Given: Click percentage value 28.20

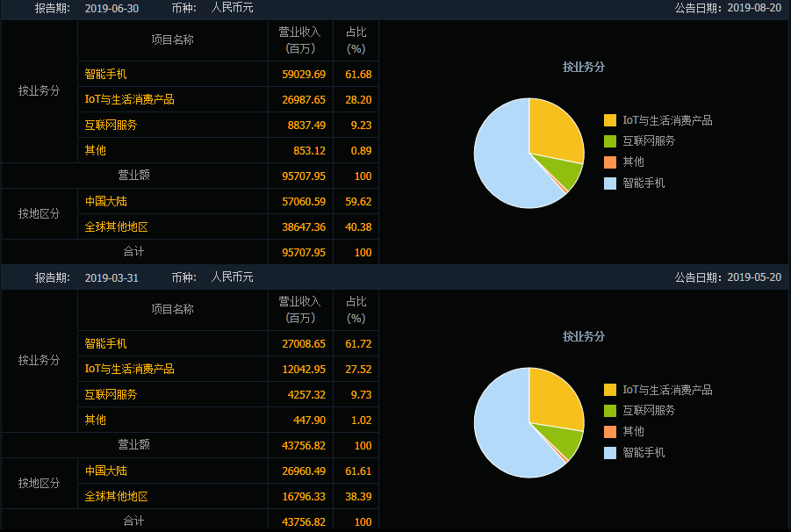Looking at the screenshot, I should [358, 100].
